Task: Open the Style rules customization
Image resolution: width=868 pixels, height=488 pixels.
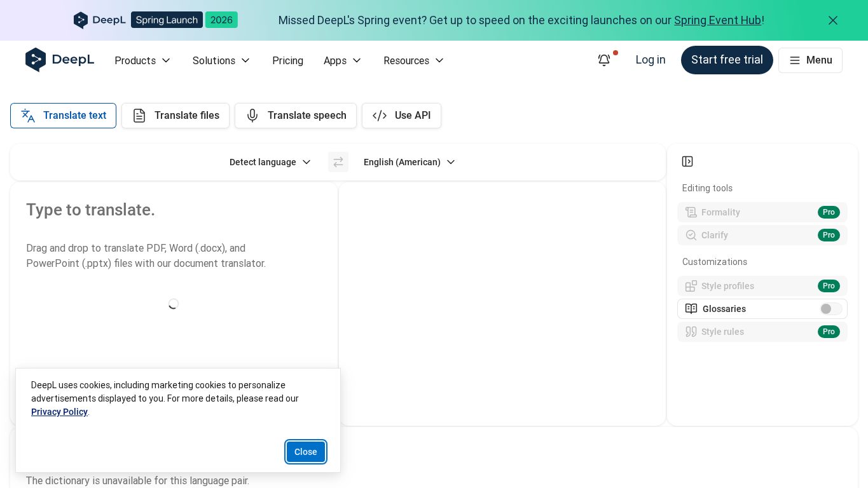Action: coord(762,332)
